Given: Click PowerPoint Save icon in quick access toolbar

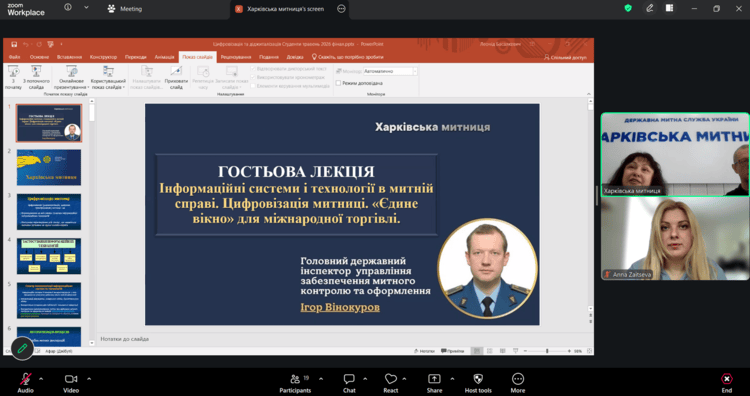Looking at the screenshot, I should [x=14, y=44].
